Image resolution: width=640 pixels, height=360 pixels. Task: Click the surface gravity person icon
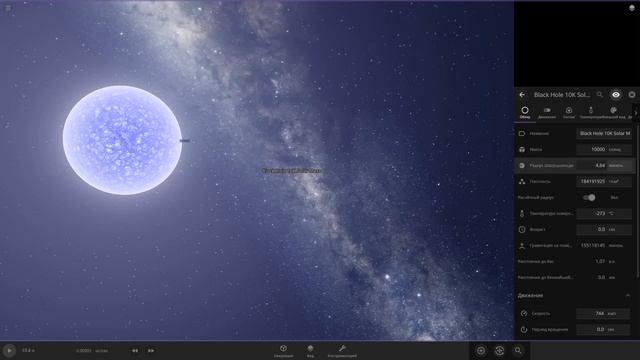[x=522, y=246]
